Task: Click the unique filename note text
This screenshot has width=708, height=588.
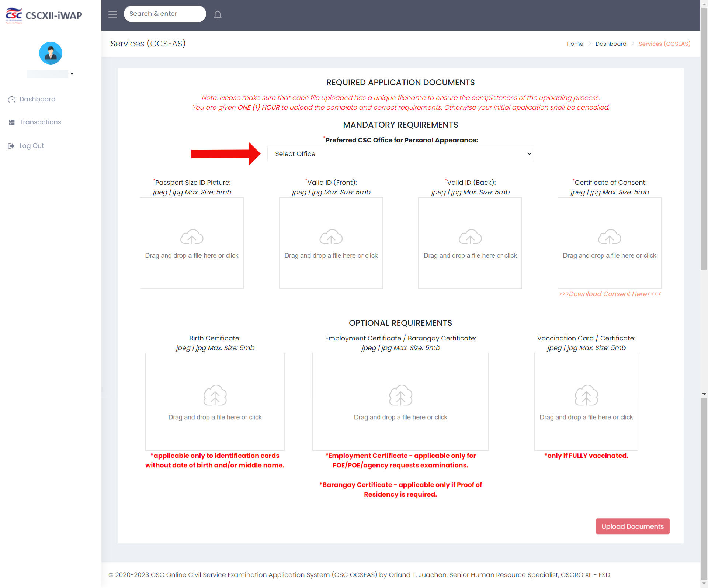Action: 400,97
